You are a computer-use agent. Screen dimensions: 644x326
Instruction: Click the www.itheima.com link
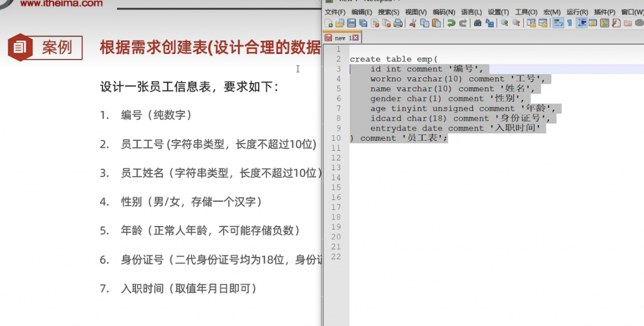coord(61,4)
